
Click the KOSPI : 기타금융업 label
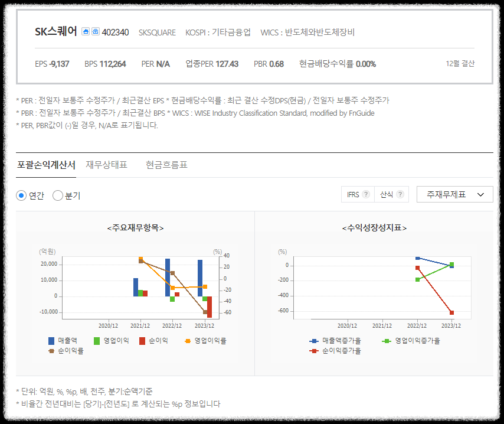click(x=218, y=32)
